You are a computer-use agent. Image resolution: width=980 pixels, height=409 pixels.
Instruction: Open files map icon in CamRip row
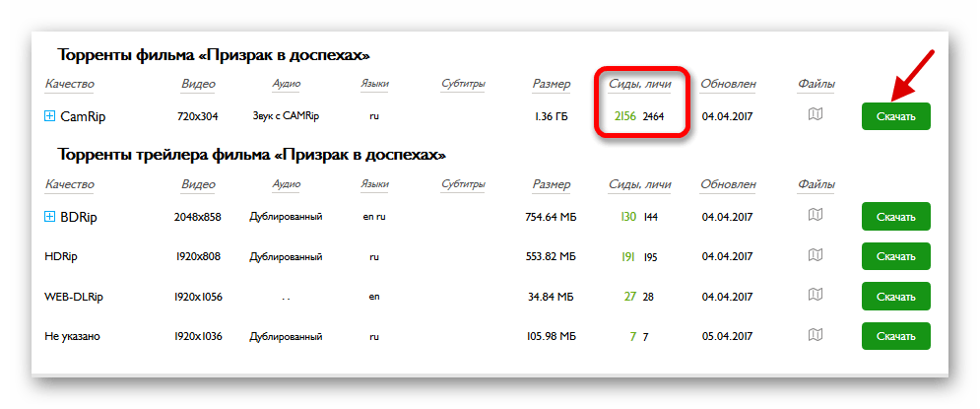click(815, 115)
